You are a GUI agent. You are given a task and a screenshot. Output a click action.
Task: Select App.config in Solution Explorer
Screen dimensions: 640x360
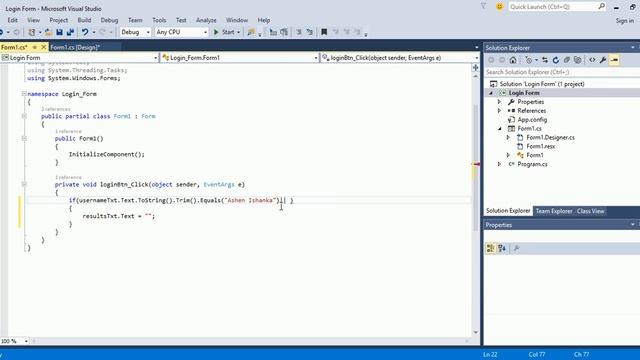point(532,120)
